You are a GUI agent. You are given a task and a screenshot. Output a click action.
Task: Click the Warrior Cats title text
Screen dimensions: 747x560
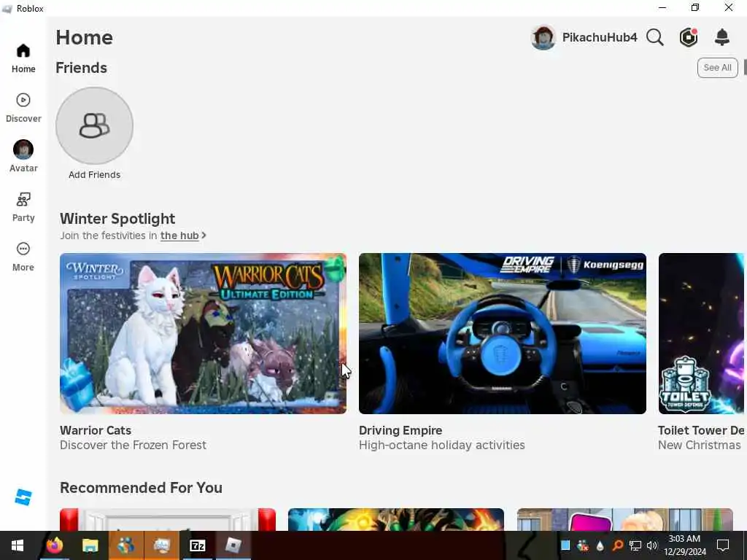96,430
